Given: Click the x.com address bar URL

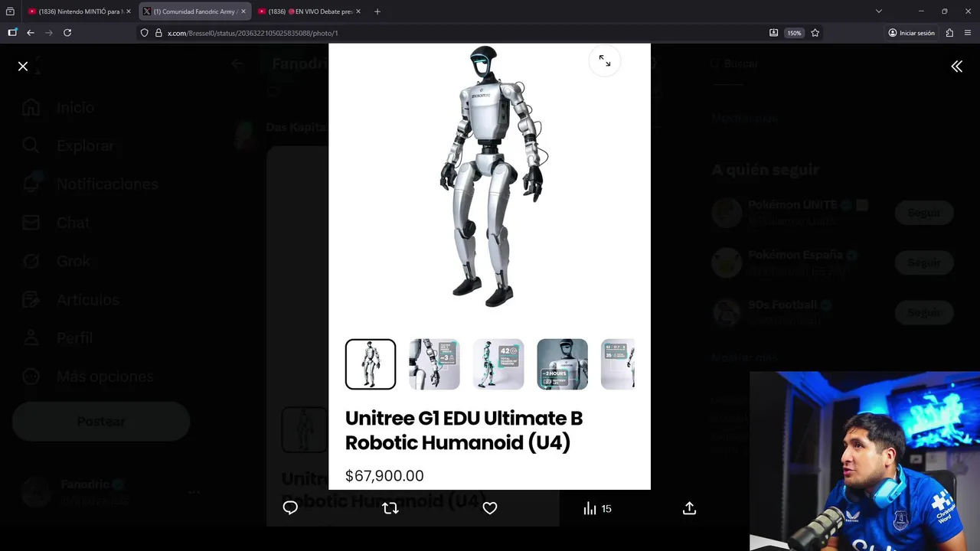Looking at the screenshot, I should click(x=253, y=33).
